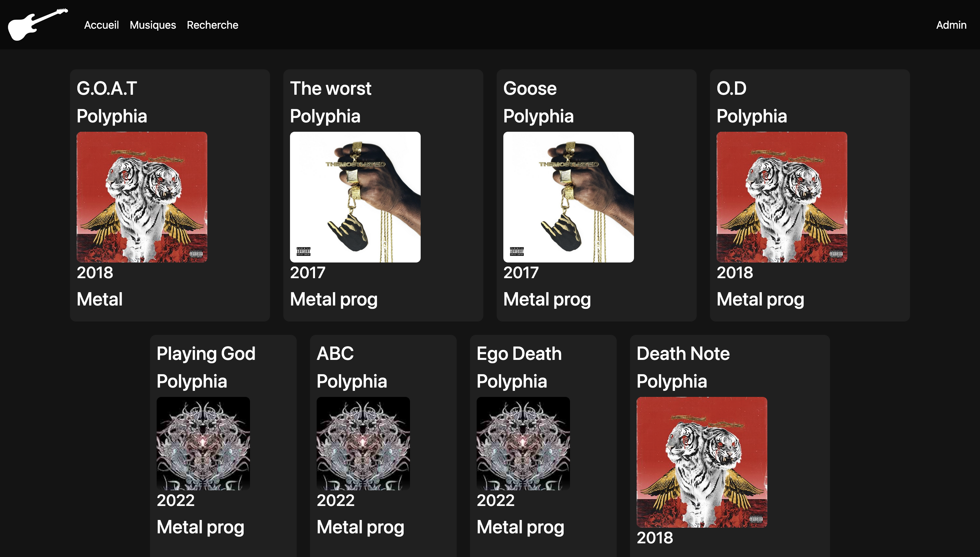Open the Musiques menu item
Screen dimensions: 980x557
pyautogui.click(x=153, y=25)
